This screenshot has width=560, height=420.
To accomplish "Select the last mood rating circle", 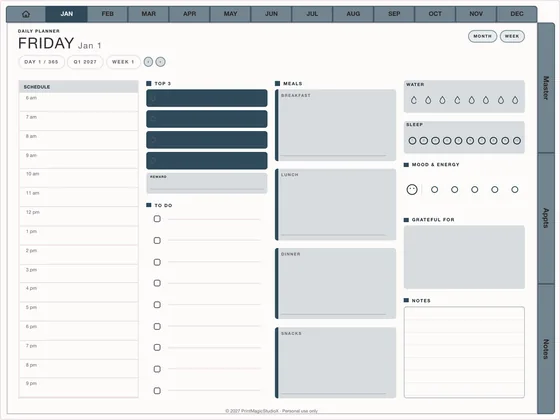I will [515, 190].
